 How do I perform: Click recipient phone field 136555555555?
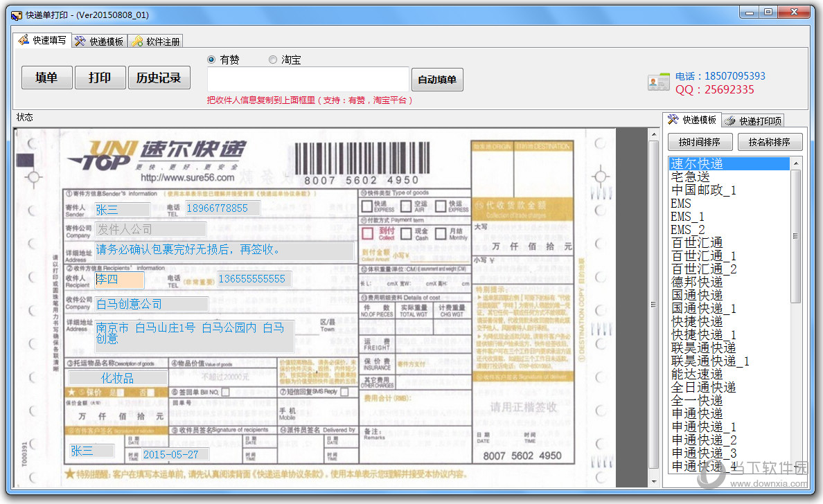254,279
